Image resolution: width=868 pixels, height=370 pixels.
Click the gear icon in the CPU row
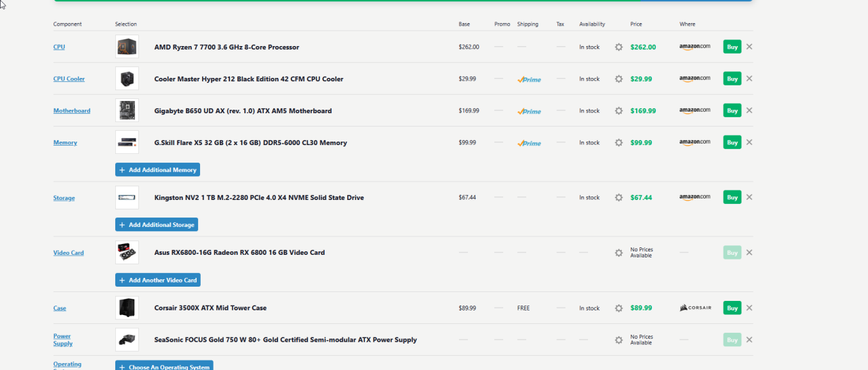618,47
